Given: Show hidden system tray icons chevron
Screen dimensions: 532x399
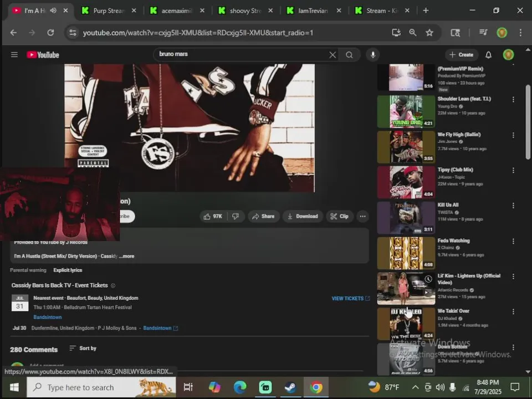Looking at the screenshot, I should (x=415, y=387).
